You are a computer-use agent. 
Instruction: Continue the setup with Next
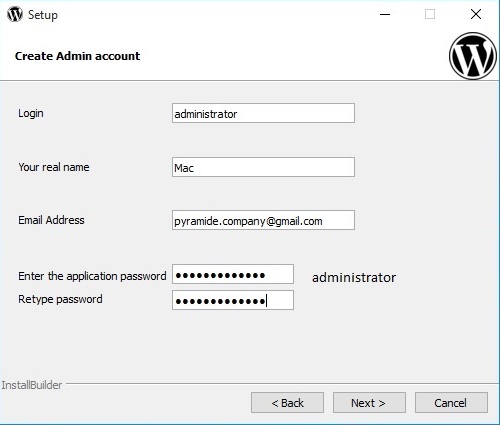(x=369, y=403)
